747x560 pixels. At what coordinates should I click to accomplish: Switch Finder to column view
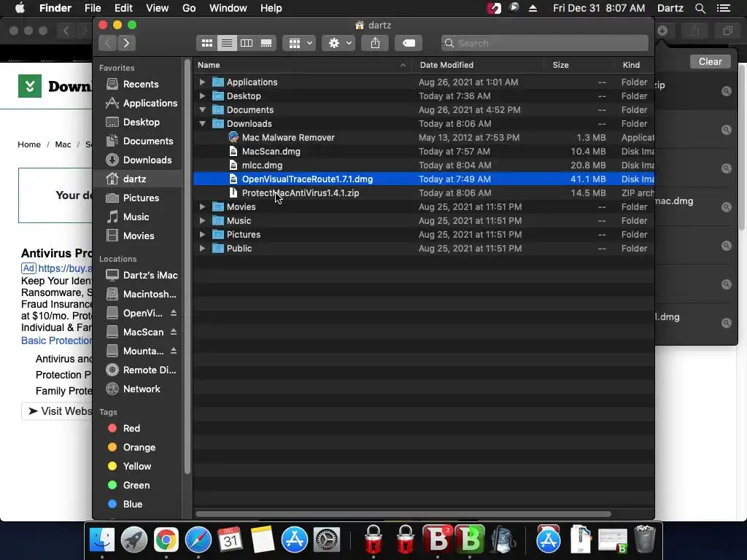[x=247, y=43]
